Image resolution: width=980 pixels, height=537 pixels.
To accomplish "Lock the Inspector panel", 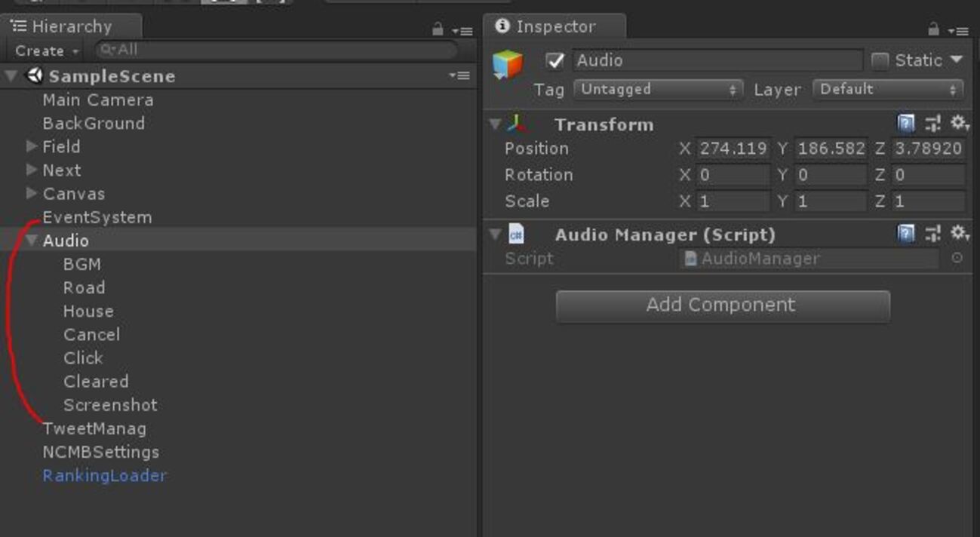I will 933,29.
